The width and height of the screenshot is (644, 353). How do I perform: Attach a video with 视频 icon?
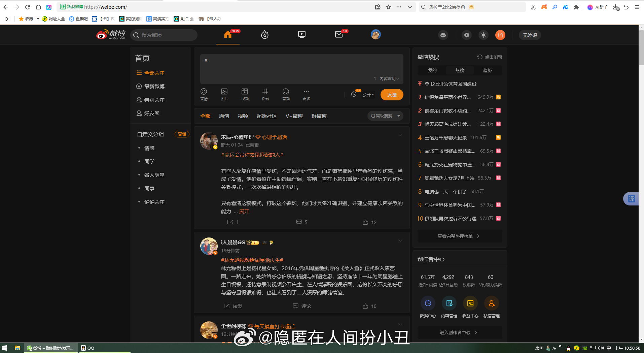(245, 94)
